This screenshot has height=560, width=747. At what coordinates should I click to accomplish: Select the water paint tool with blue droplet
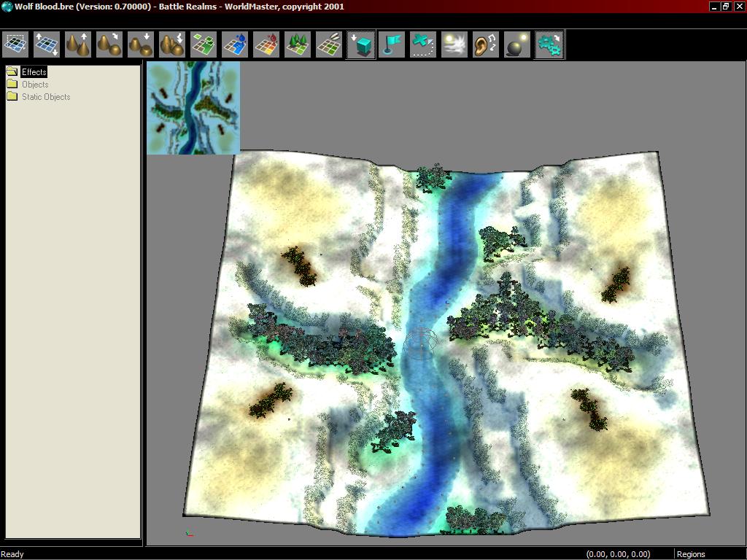235,44
